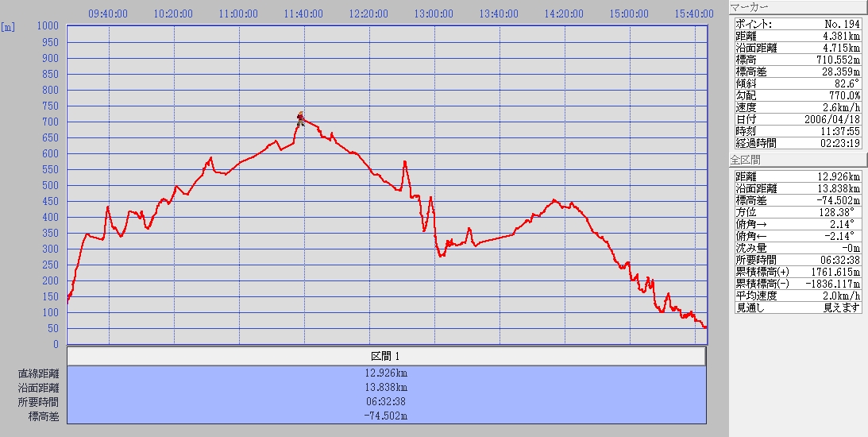Select the 方位 128.38° row
The image size is (868, 437).
pyautogui.click(x=796, y=212)
